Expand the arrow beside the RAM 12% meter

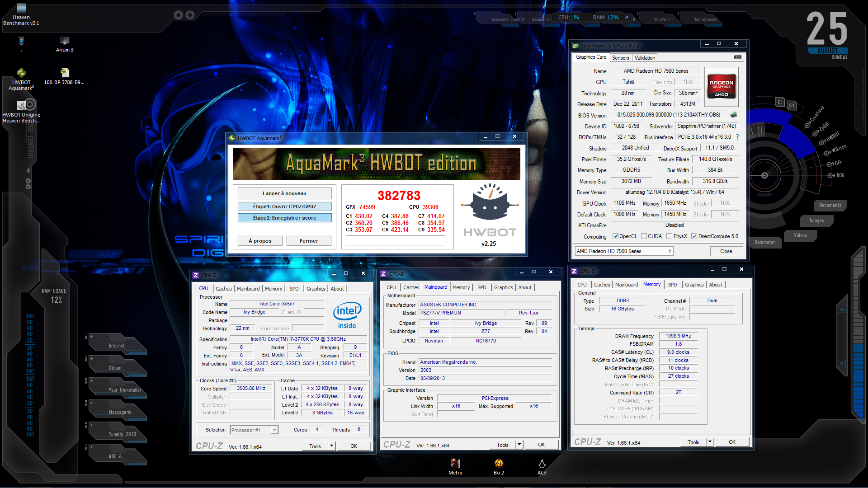click(627, 17)
